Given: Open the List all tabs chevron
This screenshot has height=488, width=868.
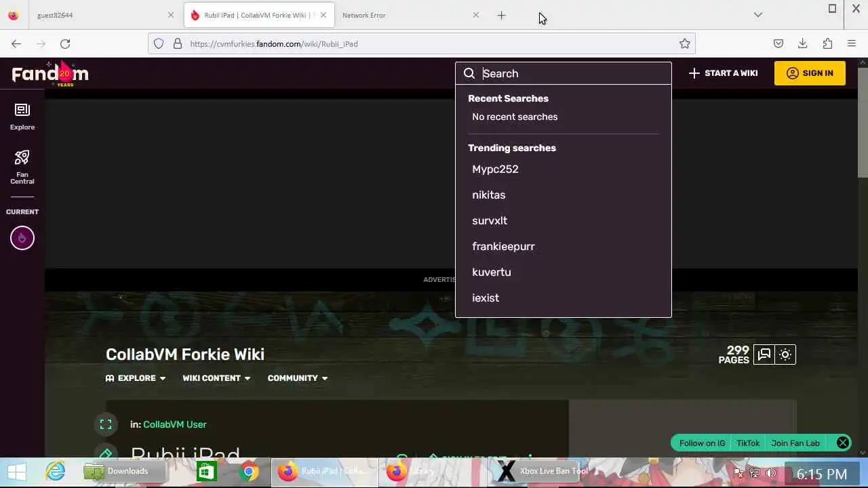Looking at the screenshot, I should pos(758,15).
